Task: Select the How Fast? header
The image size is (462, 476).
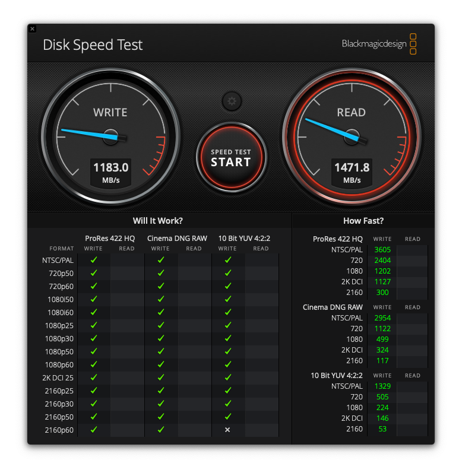Action: click(x=363, y=221)
